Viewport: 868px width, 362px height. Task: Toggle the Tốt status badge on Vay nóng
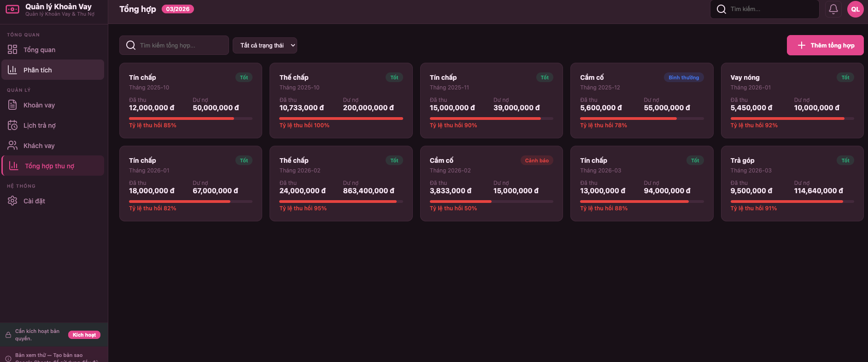[x=845, y=77]
